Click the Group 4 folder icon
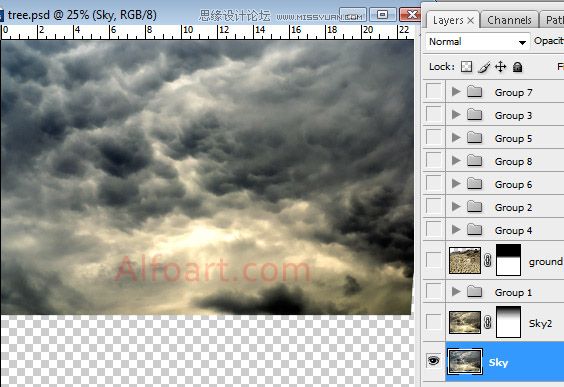This screenshot has height=387, width=564. point(474,230)
